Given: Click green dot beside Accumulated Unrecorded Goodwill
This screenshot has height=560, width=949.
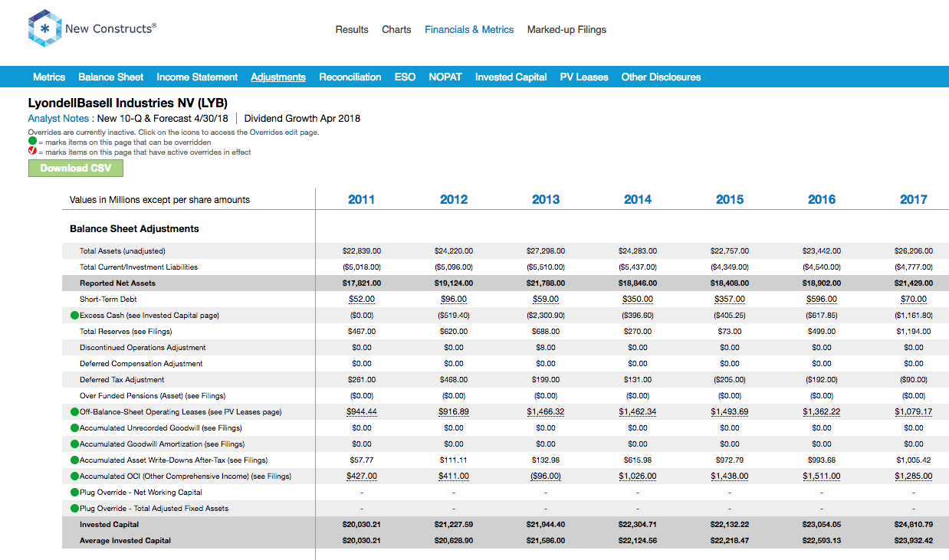Looking at the screenshot, I should [74, 428].
